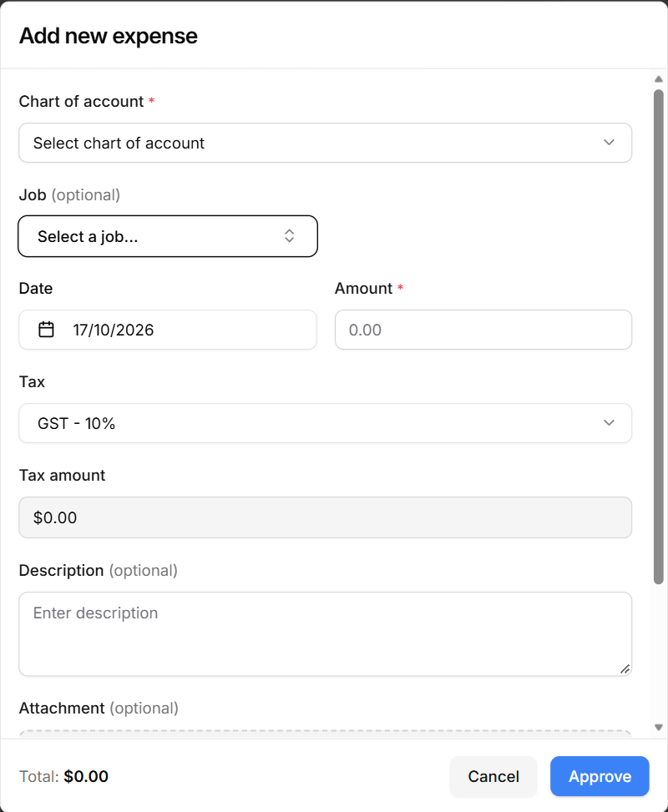Screen dimensions: 668x812
Task: Click the Approve button
Action: pos(600,776)
